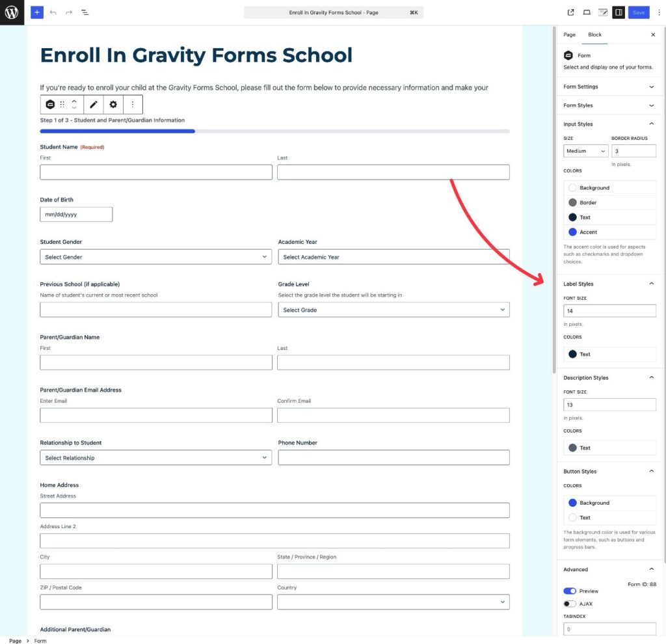Click the Save button

[x=639, y=12]
